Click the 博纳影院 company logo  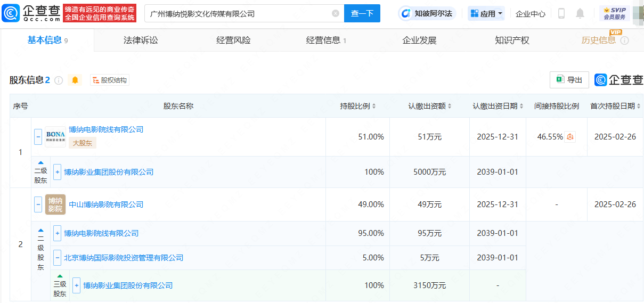click(x=55, y=204)
